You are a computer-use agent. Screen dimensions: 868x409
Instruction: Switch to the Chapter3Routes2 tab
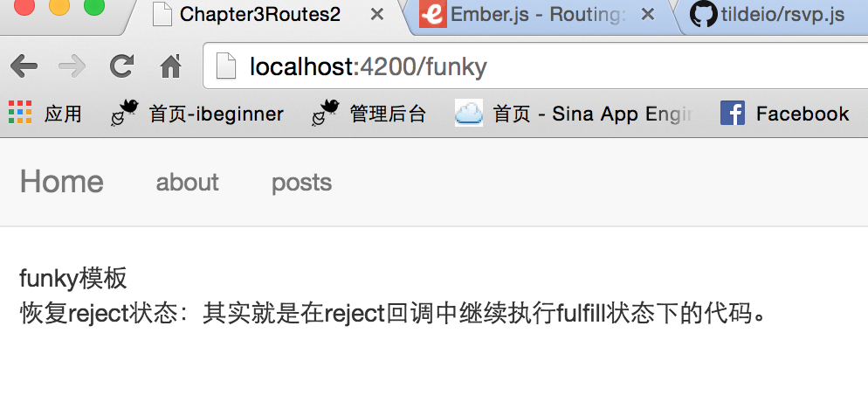[260, 15]
